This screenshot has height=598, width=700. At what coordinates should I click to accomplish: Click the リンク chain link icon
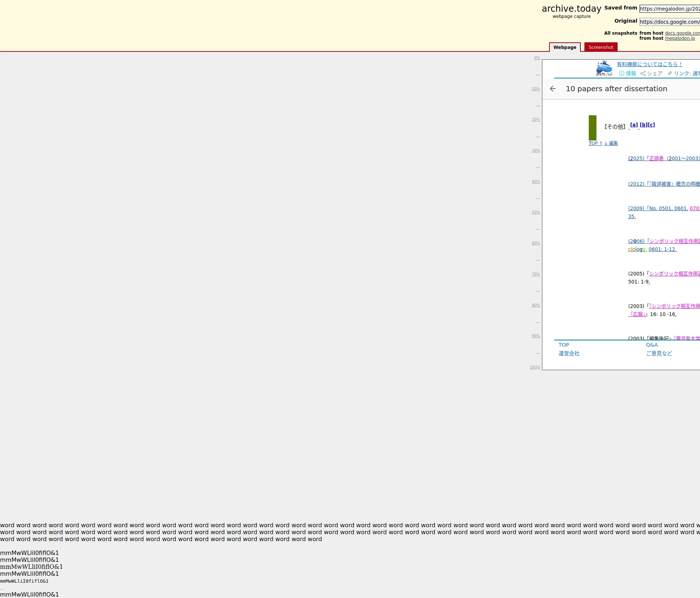670,73
